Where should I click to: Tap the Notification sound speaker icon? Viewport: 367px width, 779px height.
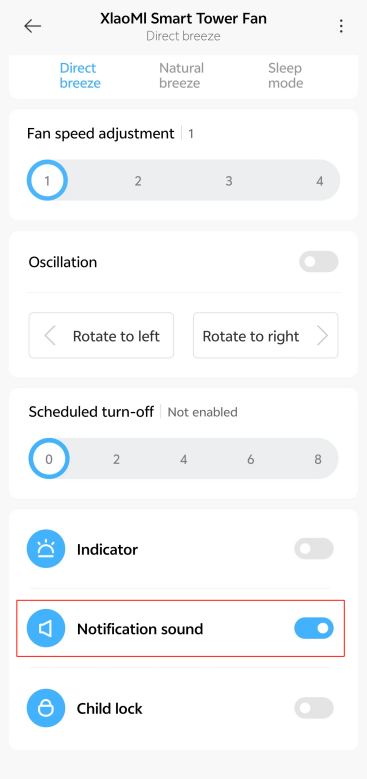46,628
